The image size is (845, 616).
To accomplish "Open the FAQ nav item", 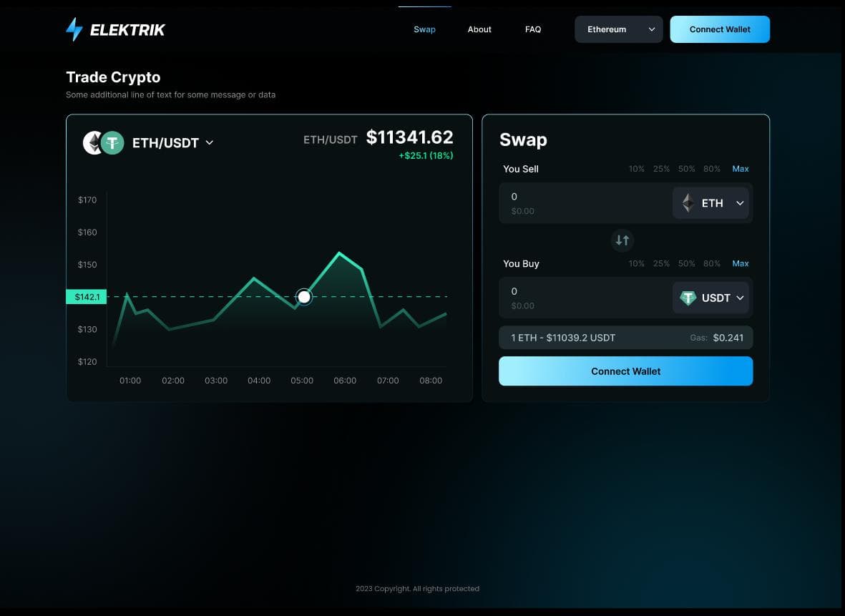I will [x=533, y=29].
